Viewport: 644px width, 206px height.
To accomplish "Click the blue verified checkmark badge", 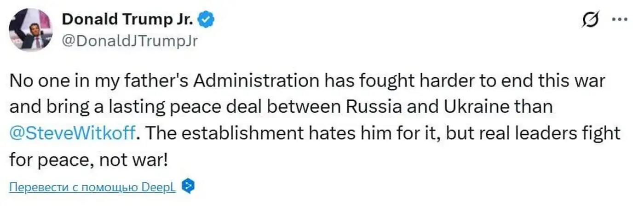I will point(205,19).
